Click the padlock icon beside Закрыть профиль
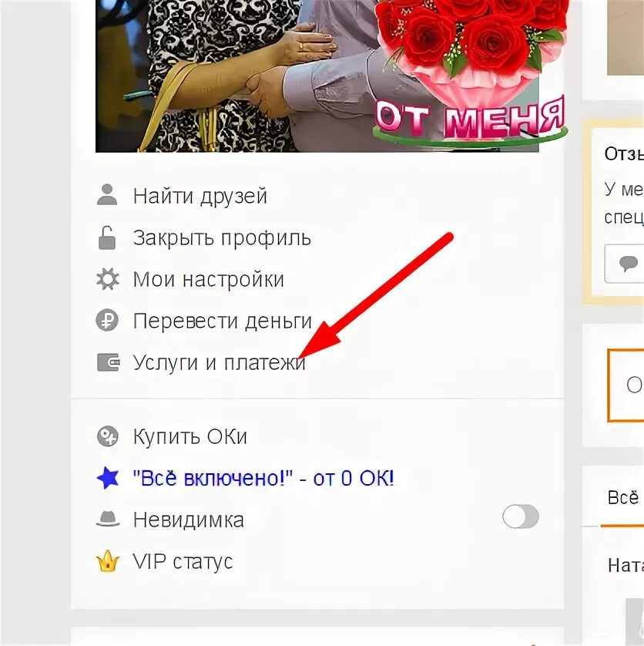 click(x=107, y=237)
